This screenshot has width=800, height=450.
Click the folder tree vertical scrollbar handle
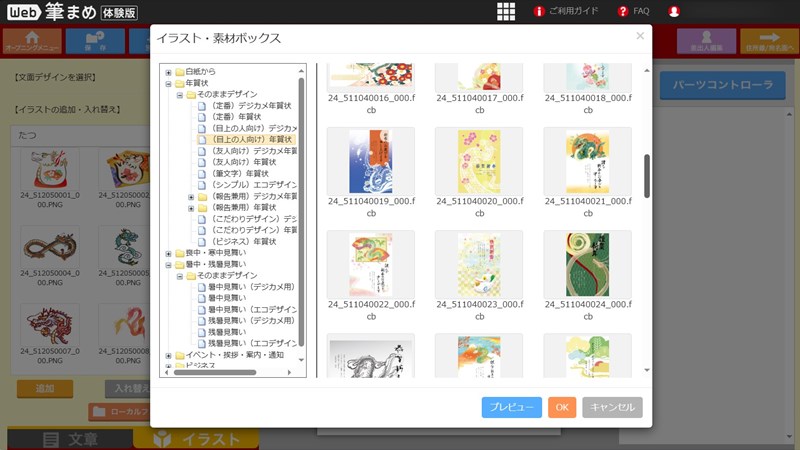click(x=301, y=212)
